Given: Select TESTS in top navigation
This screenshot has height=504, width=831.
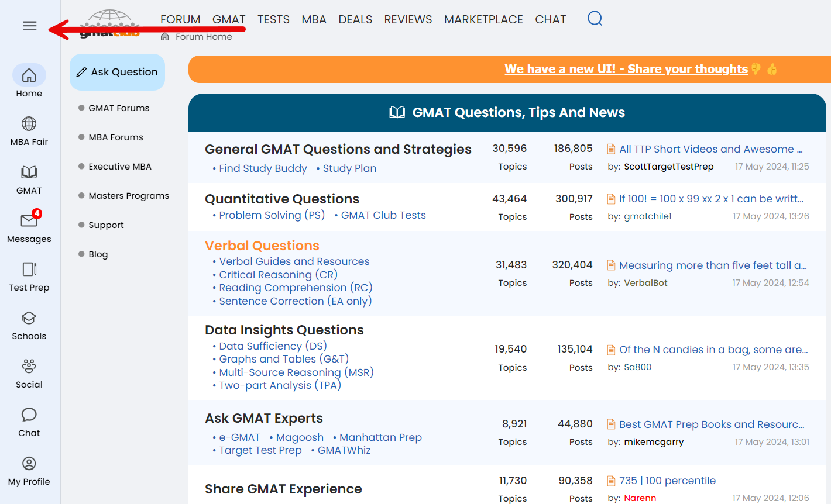Looking at the screenshot, I should pos(273,19).
